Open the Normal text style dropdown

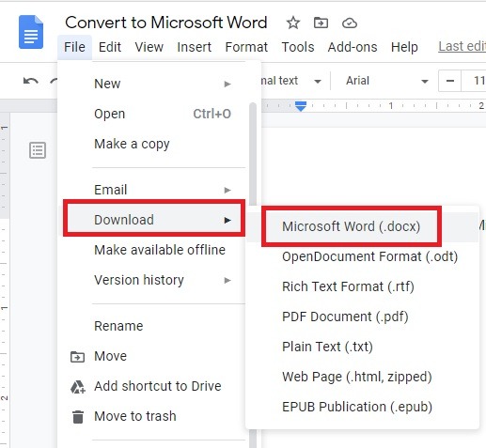(291, 81)
